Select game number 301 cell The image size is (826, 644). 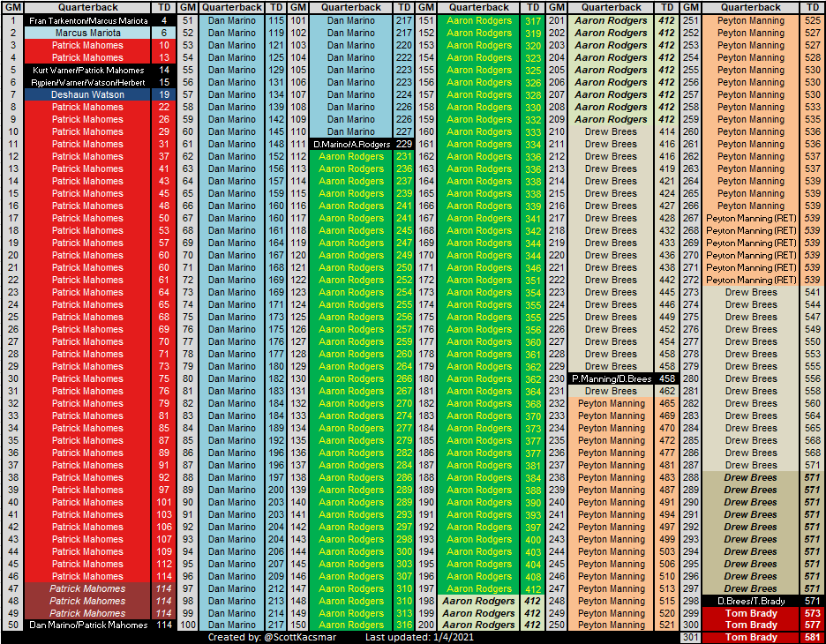coord(690,638)
